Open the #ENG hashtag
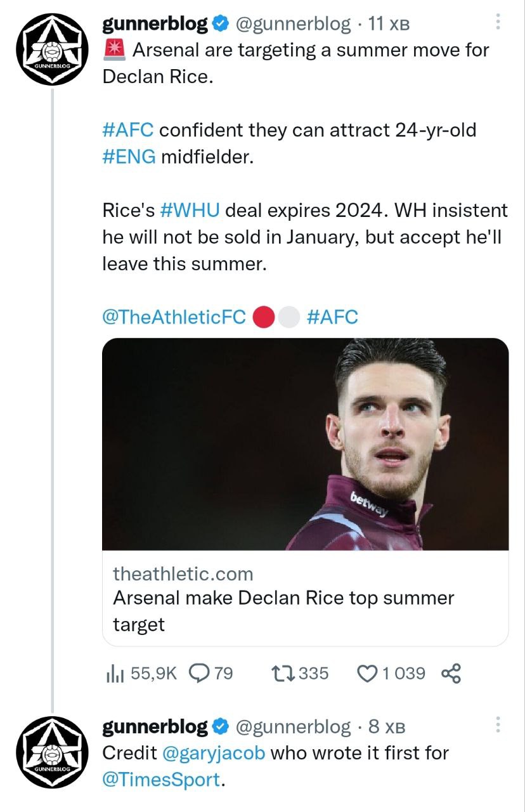The image size is (525, 812). (129, 157)
